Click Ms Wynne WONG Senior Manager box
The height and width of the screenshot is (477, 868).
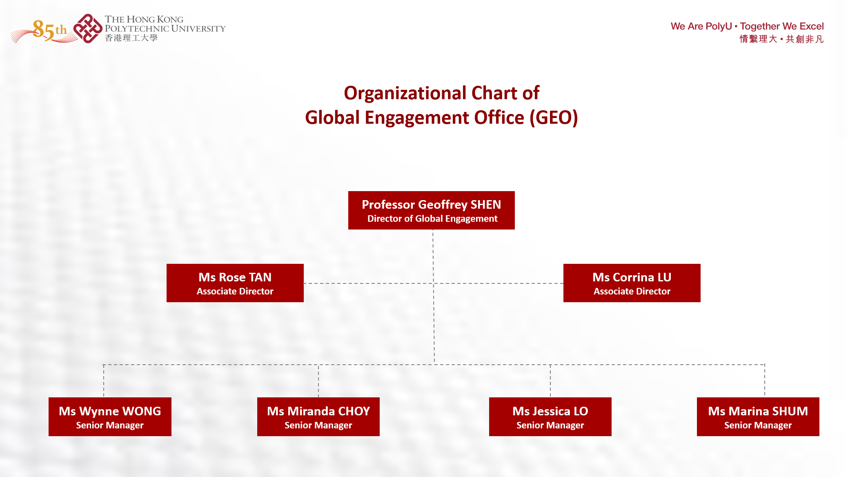pyautogui.click(x=110, y=417)
